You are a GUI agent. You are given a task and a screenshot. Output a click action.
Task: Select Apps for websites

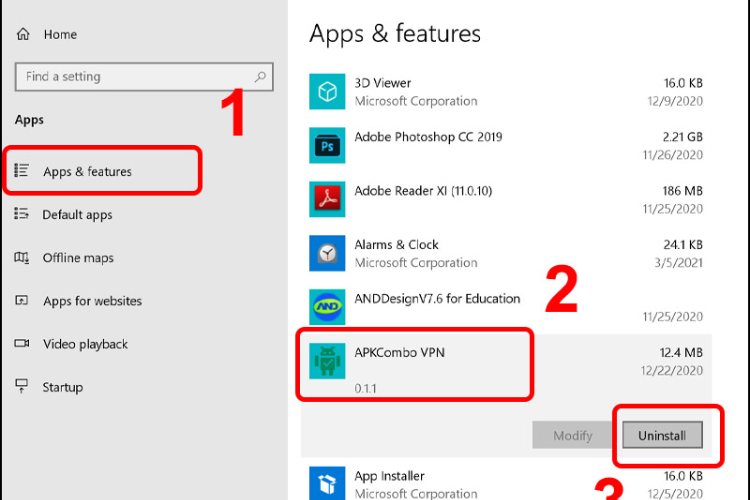coord(92,301)
